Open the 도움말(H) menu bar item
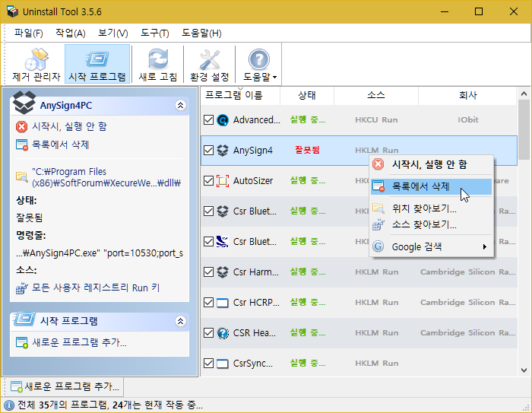Viewport: 532px width, 413px height. pyautogui.click(x=201, y=33)
